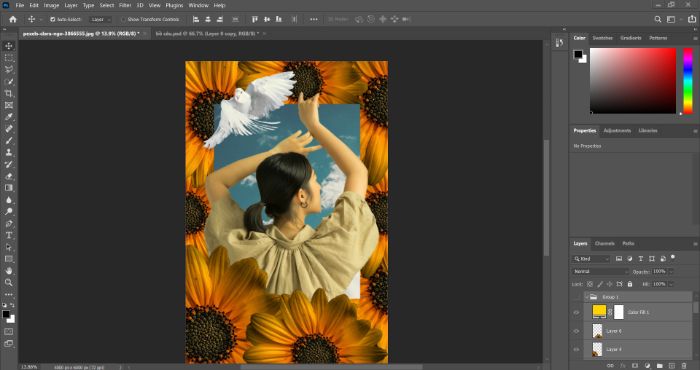
Task: Toggle visibility of Group 1
Action: click(x=576, y=297)
